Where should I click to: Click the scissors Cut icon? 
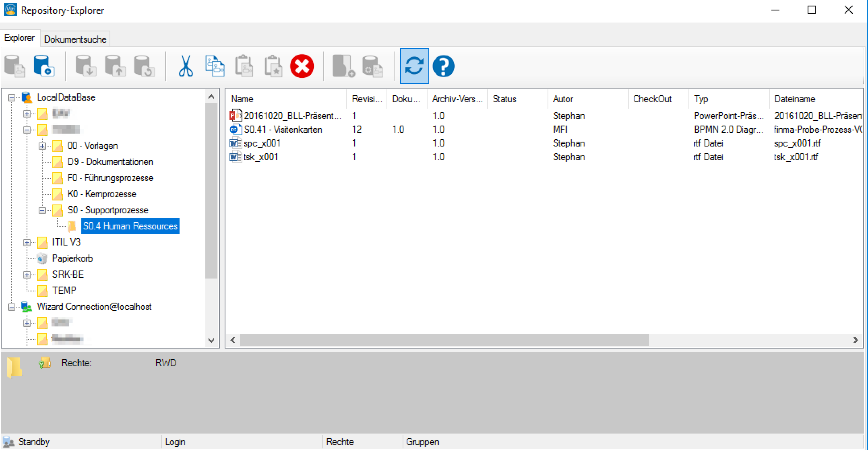186,66
